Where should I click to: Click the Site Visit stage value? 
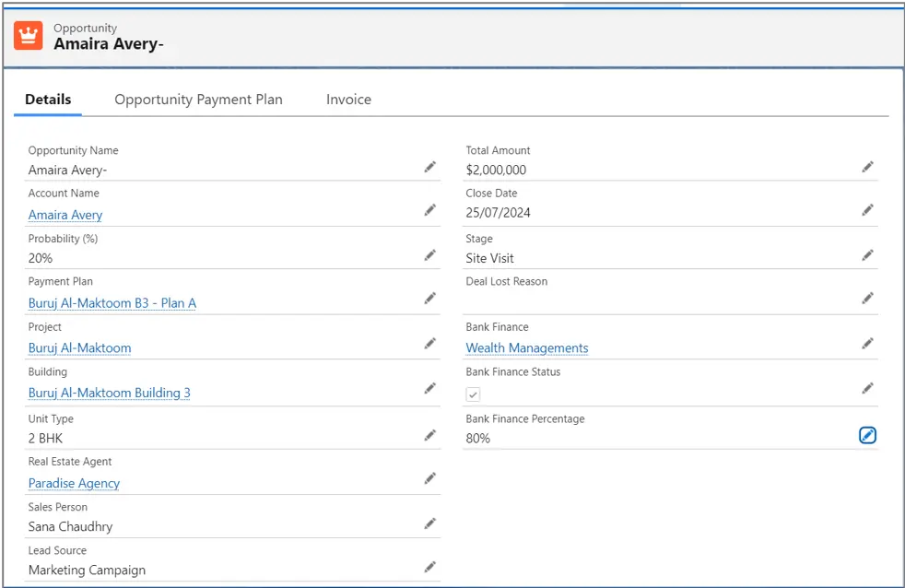[489, 258]
